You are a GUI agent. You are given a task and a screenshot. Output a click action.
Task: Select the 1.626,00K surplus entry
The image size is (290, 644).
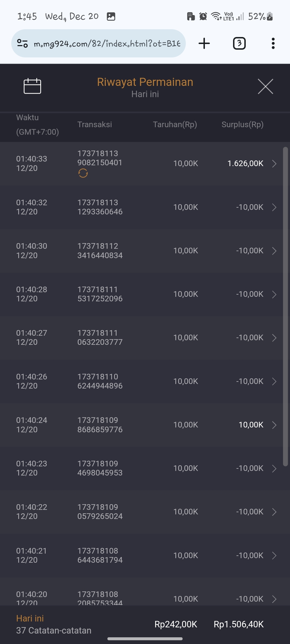[245, 163]
